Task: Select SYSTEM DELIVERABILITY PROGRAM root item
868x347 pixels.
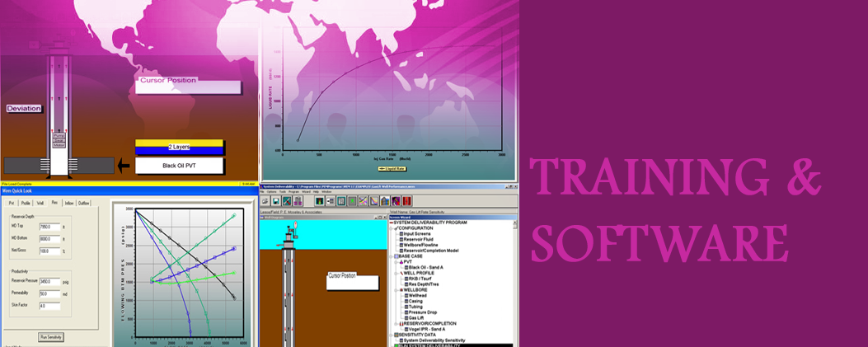Action: [x=430, y=223]
